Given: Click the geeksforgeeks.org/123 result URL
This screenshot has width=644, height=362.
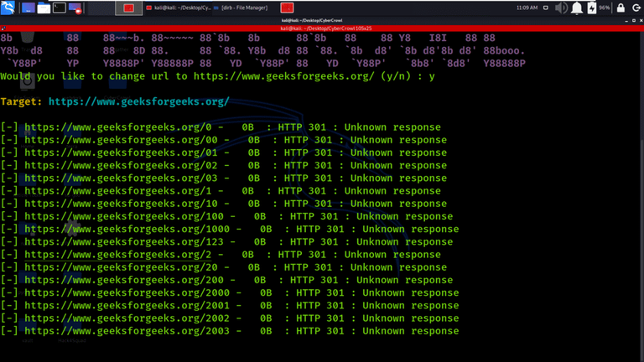Looking at the screenshot, I should [124, 241].
